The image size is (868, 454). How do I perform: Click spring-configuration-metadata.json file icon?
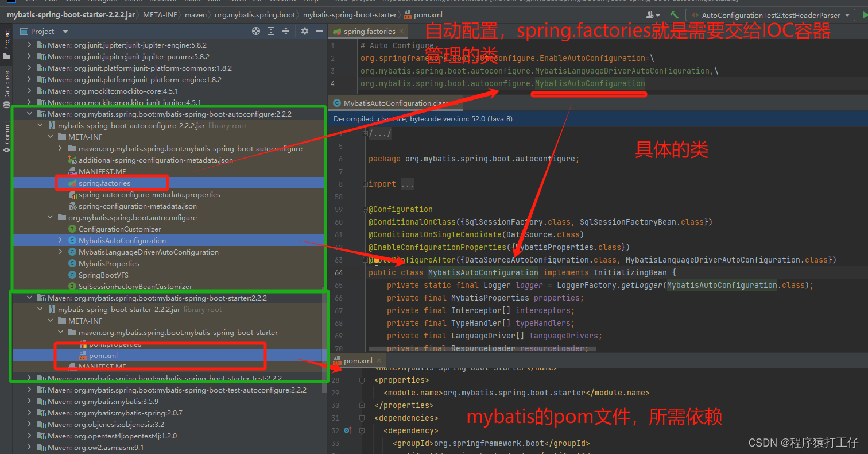[x=72, y=206]
